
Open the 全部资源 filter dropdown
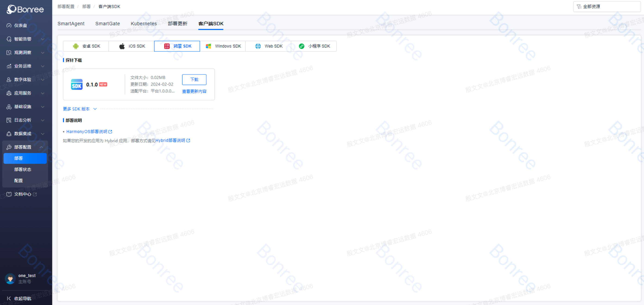coord(606,6)
